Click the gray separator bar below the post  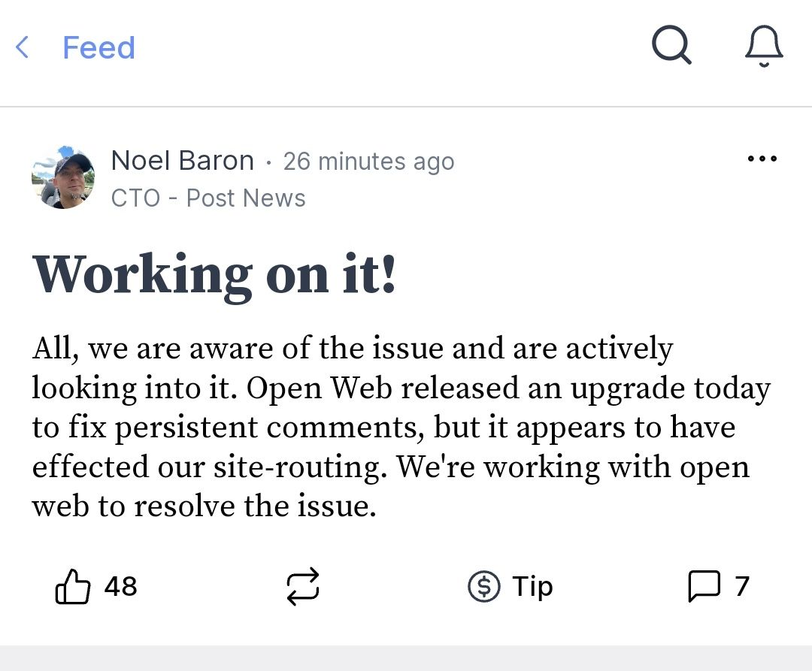pos(406,658)
